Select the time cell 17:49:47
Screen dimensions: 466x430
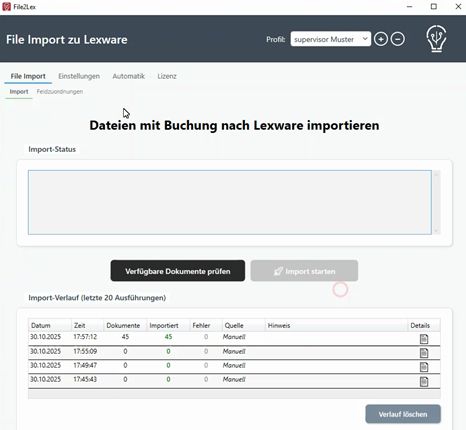(x=85, y=365)
